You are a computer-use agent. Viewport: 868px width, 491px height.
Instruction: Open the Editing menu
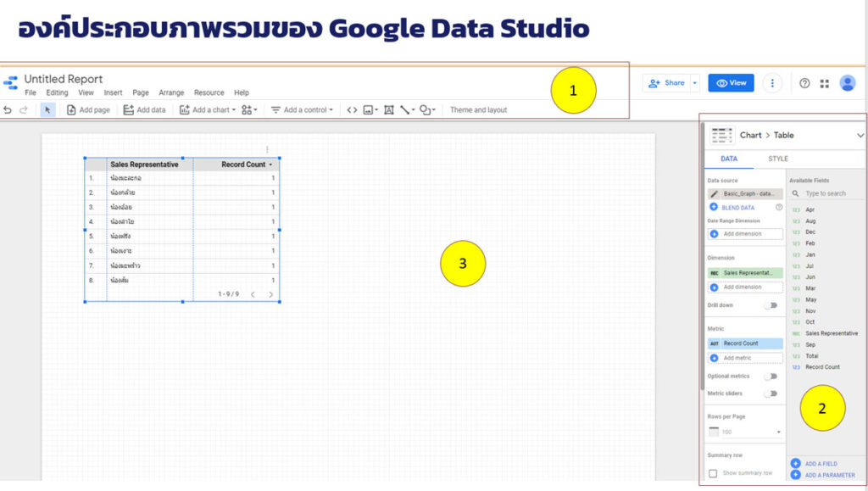[57, 92]
